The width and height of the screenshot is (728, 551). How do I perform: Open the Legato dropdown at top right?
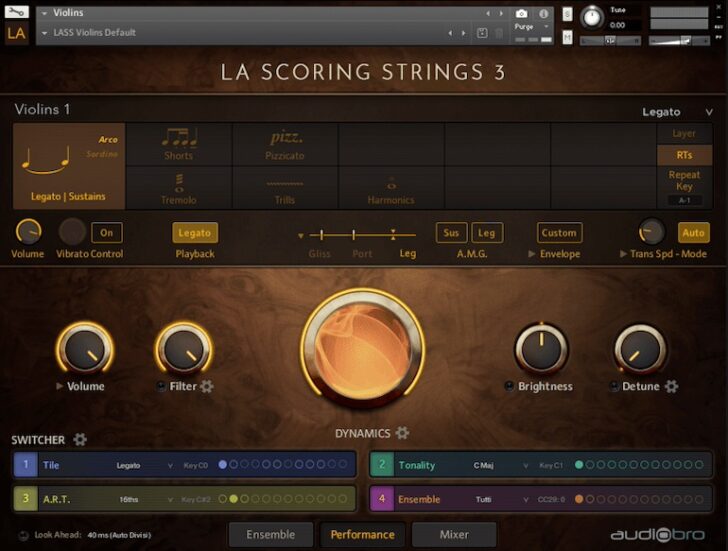click(677, 112)
